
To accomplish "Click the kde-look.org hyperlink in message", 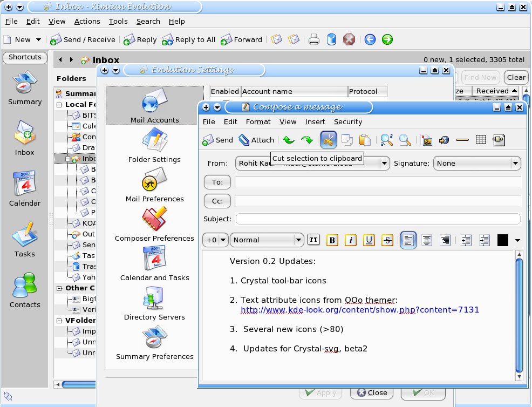I will [x=360, y=310].
